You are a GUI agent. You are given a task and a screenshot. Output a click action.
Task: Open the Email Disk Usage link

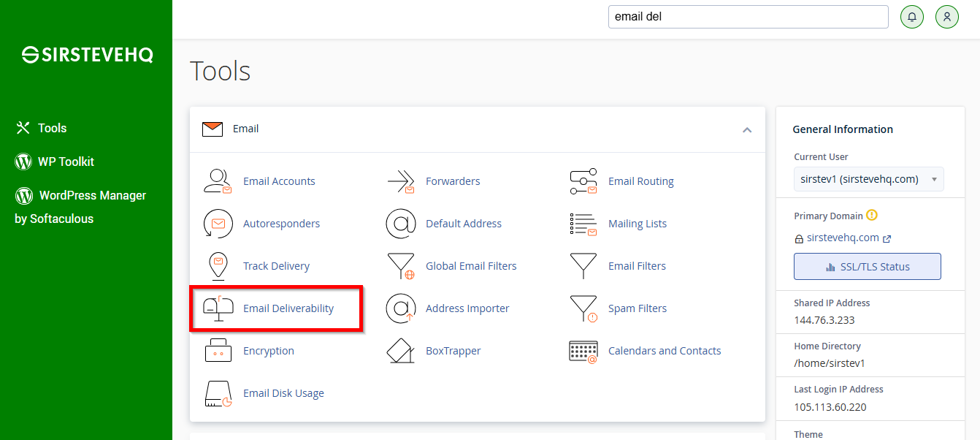[x=283, y=393]
